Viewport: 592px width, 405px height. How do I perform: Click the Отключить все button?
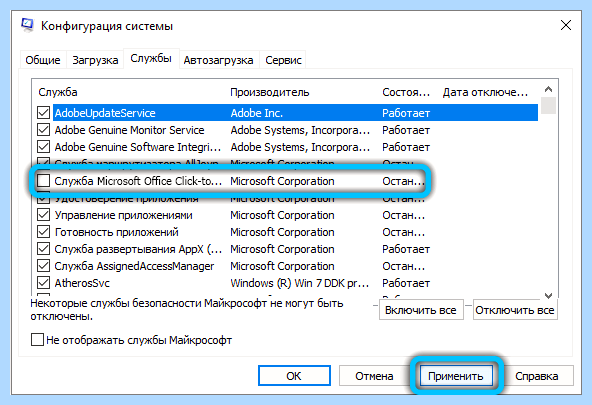point(515,310)
